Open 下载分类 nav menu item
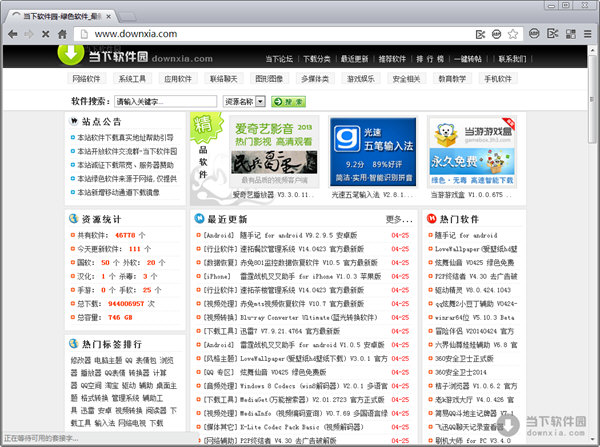Screen dimensions: 600x447 tap(317, 59)
